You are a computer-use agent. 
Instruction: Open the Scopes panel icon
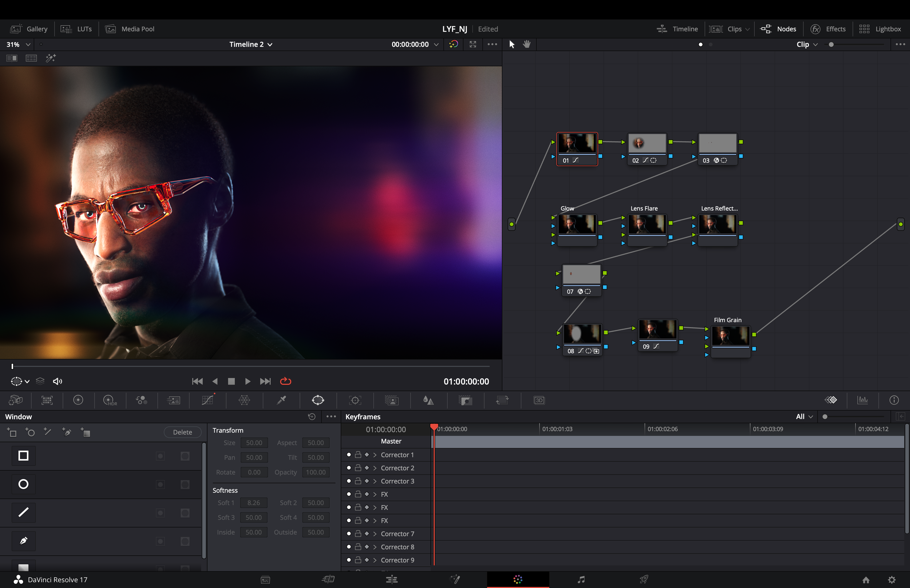862,400
